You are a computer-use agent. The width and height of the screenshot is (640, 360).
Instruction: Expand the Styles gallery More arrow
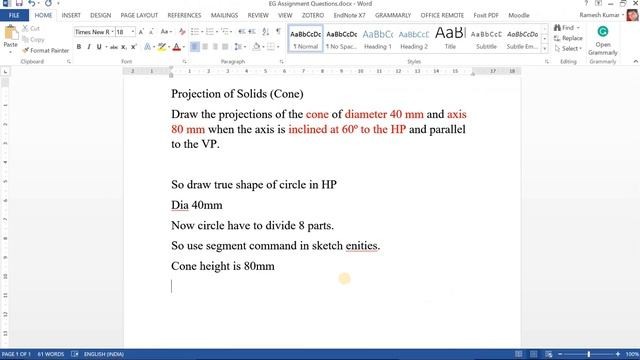pos(544,49)
